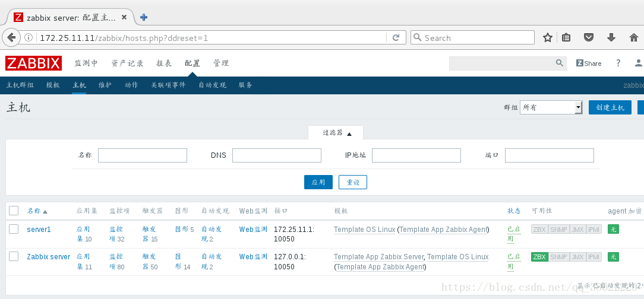Bookmark this page with the star icon
Screen dimensions: 644x299
pos(548,38)
